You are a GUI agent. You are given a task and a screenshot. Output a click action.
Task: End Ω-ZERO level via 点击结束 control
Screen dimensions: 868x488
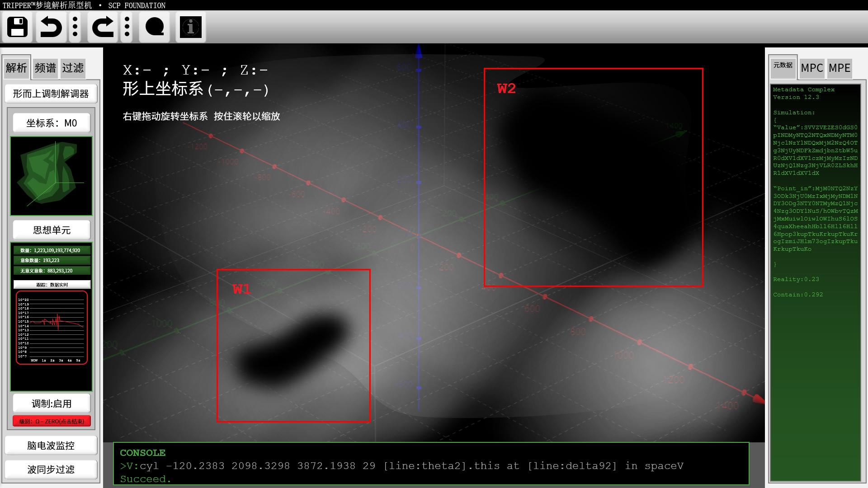click(51, 421)
